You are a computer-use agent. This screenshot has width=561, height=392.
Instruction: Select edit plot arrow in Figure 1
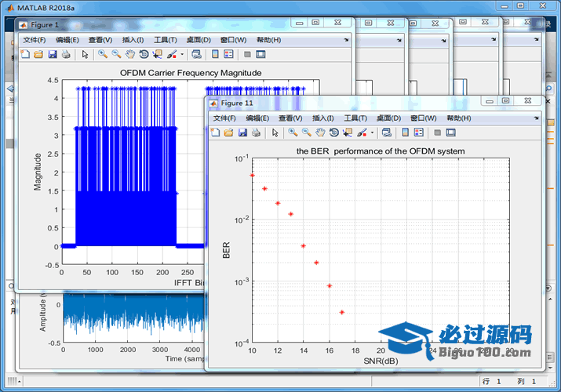85,54
